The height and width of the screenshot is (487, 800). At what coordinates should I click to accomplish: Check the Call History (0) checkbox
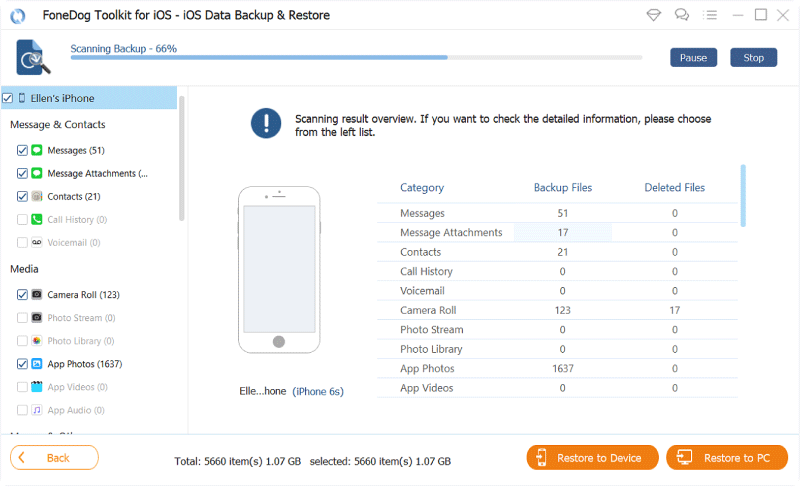click(x=22, y=219)
